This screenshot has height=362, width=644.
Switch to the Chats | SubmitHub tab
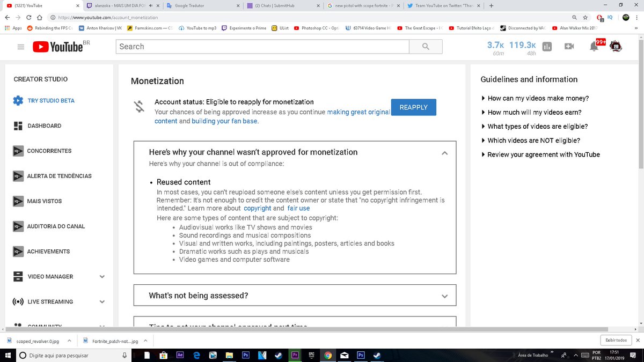[282, 5]
